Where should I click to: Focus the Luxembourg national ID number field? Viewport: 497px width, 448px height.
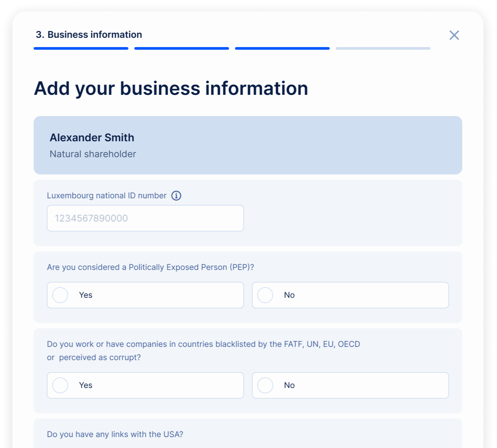tap(145, 218)
